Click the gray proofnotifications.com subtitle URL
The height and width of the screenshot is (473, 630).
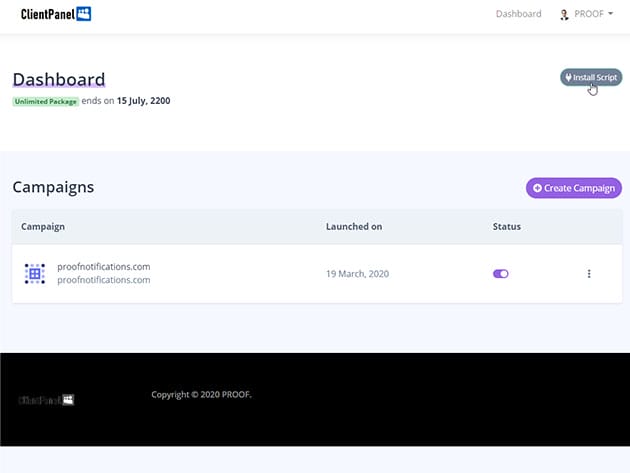104,280
